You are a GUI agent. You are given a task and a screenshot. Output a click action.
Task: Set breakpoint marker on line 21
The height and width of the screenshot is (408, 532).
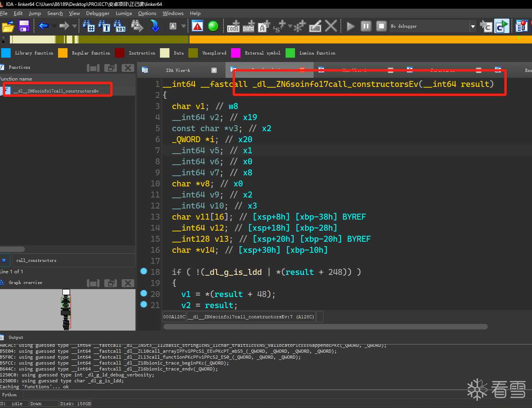[144, 305]
